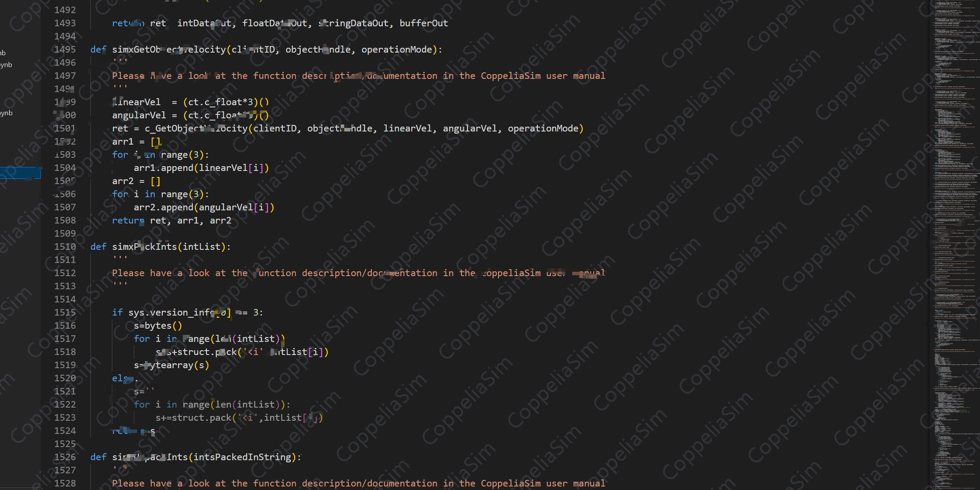The height and width of the screenshot is (490, 980).
Task: Click 's=bytes()' on line 1516
Action: pyautogui.click(x=158, y=326)
